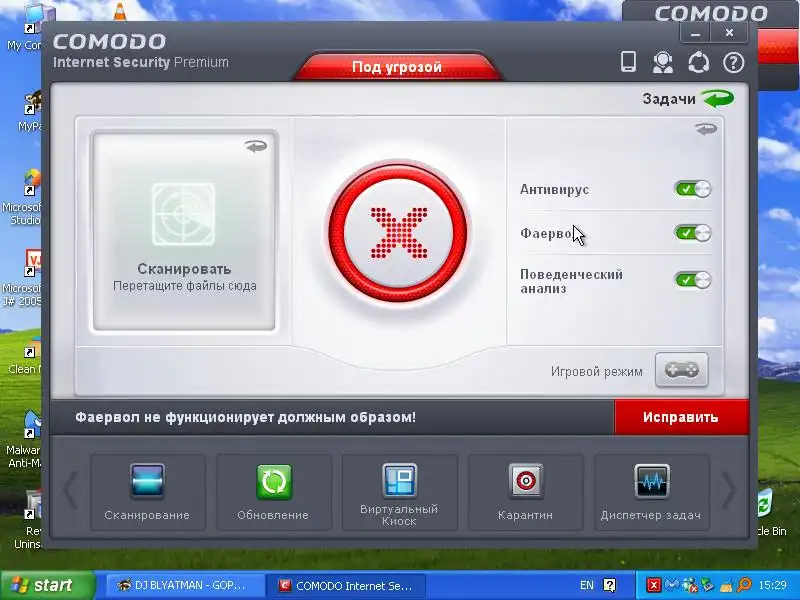Open the Windows start menu

[x=47, y=585]
